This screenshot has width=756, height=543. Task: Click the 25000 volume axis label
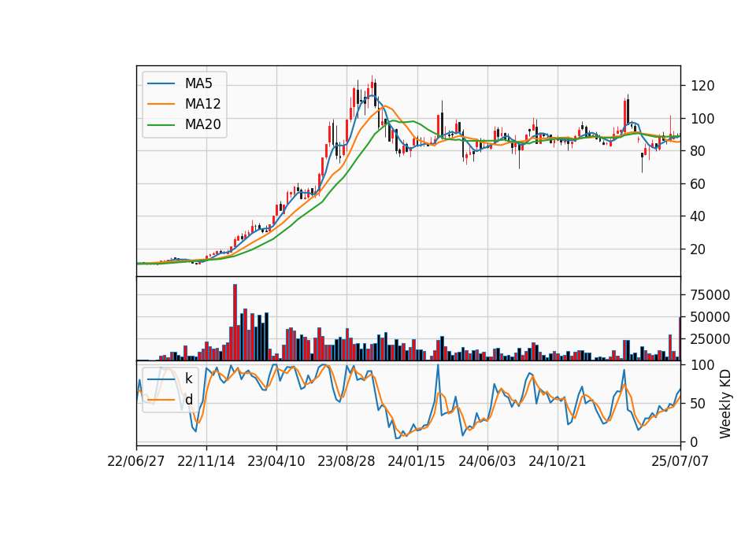pyautogui.click(x=710, y=339)
